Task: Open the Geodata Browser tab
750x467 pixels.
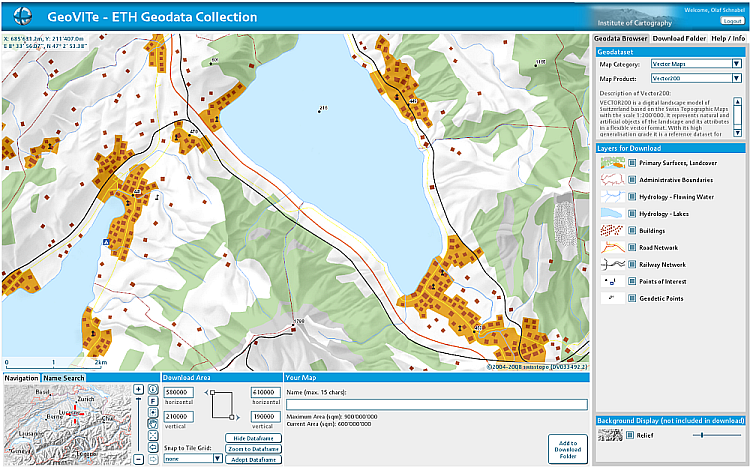Action: [621, 38]
